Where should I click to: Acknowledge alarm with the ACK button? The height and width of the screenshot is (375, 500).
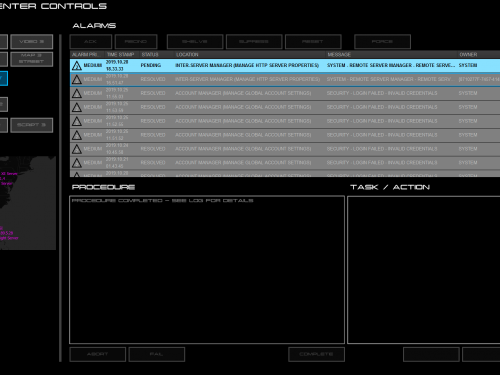coord(91,42)
